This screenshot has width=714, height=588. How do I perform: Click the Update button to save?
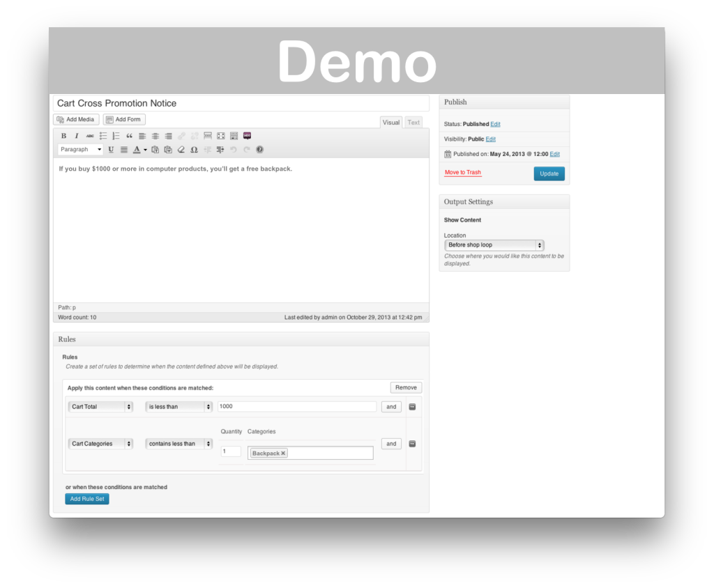click(549, 173)
